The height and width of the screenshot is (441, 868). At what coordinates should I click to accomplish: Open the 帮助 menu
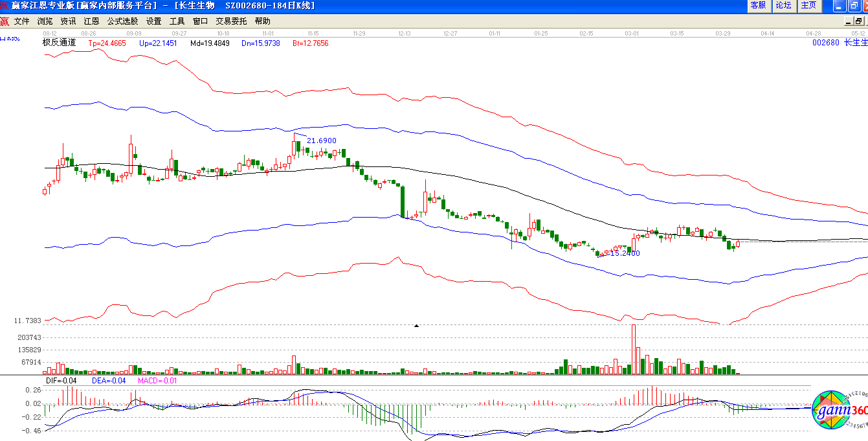coord(263,21)
